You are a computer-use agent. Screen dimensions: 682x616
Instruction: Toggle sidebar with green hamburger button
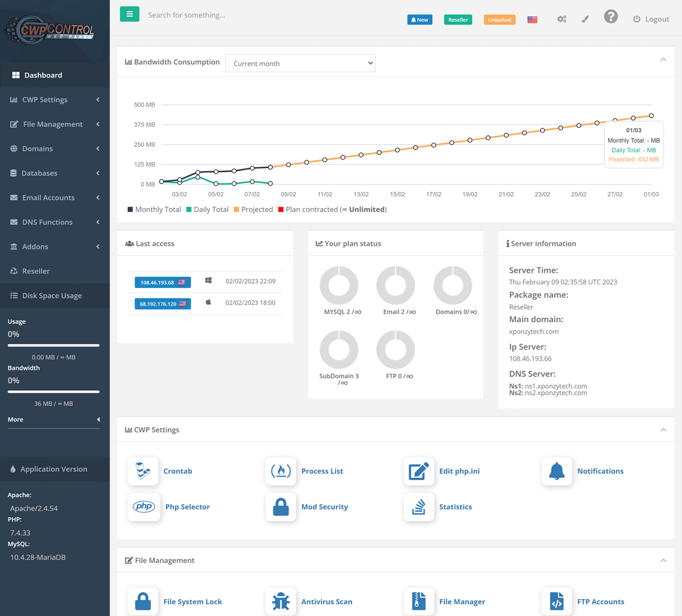point(129,14)
